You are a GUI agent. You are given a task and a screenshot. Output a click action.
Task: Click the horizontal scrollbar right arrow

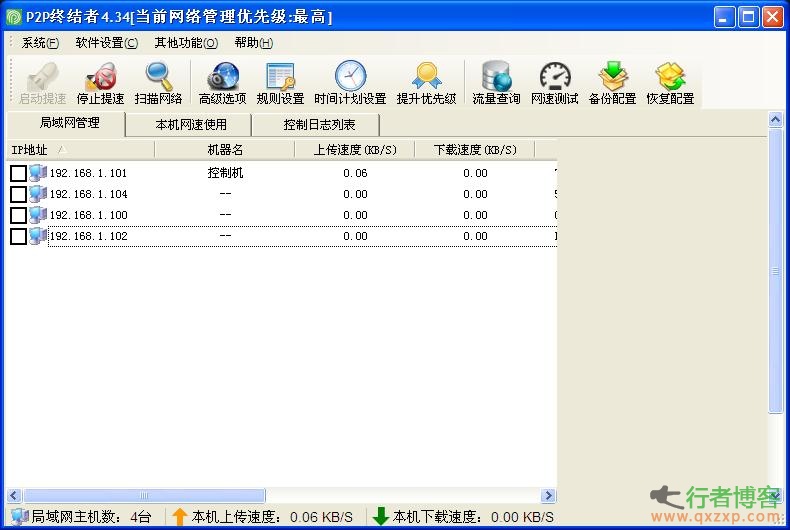point(548,496)
